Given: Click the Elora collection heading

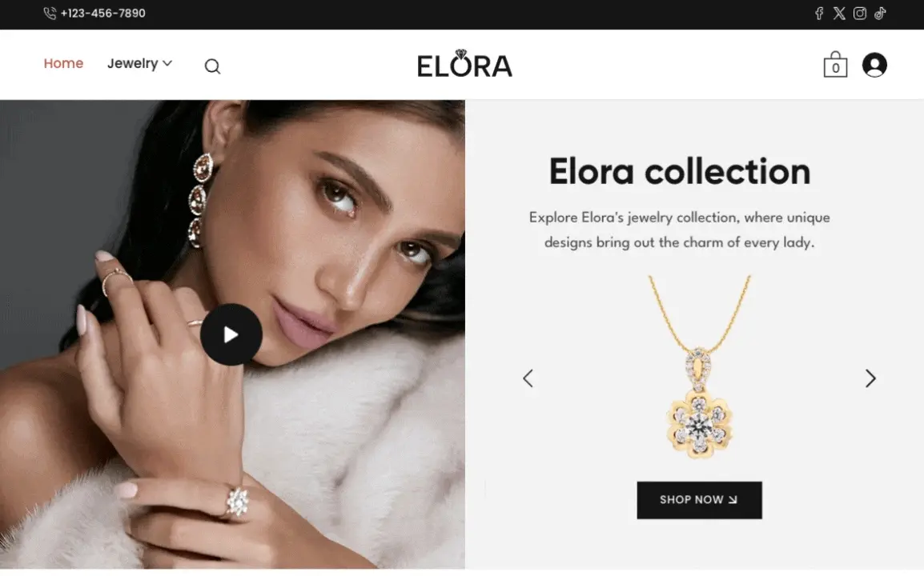Looking at the screenshot, I should pyautogui.click(x=680, y=171).
